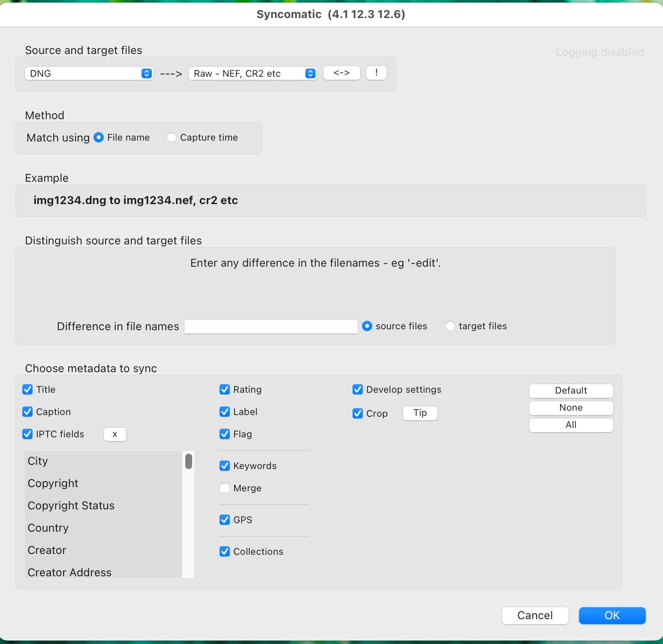Screen dimensions: 663x644
Task: Toggle the GPS checkbox
Action: point(225,520)
